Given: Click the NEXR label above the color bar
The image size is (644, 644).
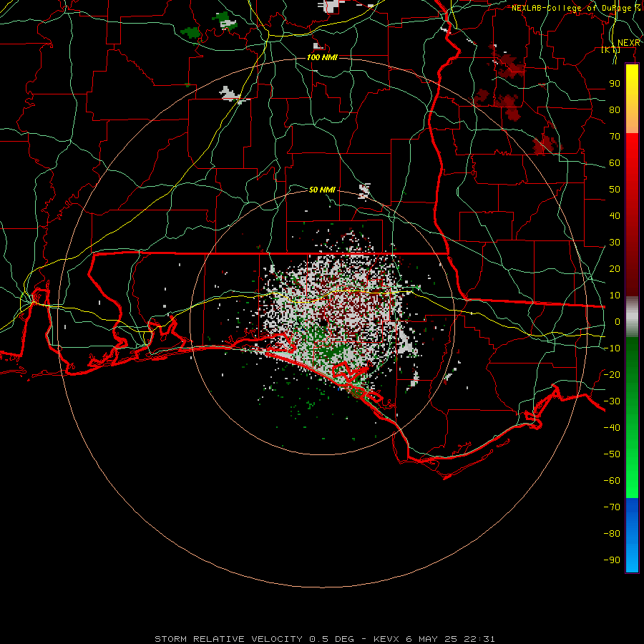Looking at the screenshot, I should tap(629, 43).
